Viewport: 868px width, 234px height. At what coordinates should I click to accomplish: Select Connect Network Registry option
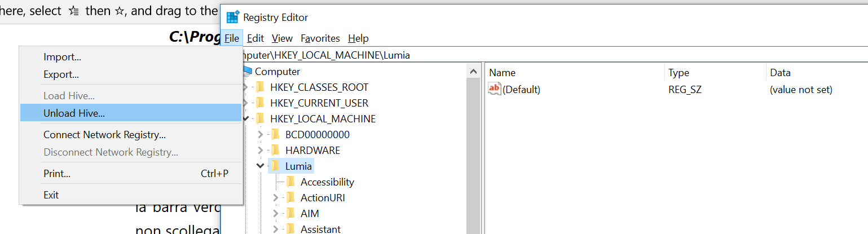coord(104,135)
